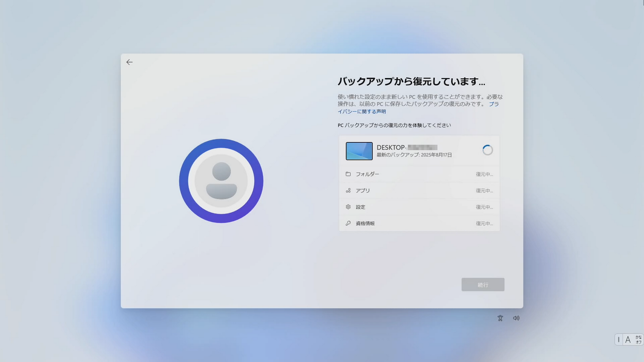Viewport: 644px width, 362px height.
Task: Click the 復元中 status on the フォルダー row
Action: [484, 174]
